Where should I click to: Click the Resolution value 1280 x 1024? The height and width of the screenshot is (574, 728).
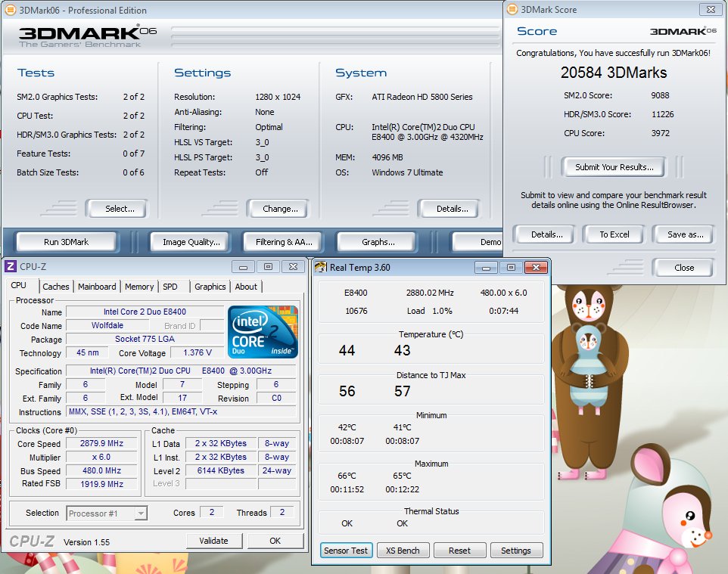click(x=278, y=97)
